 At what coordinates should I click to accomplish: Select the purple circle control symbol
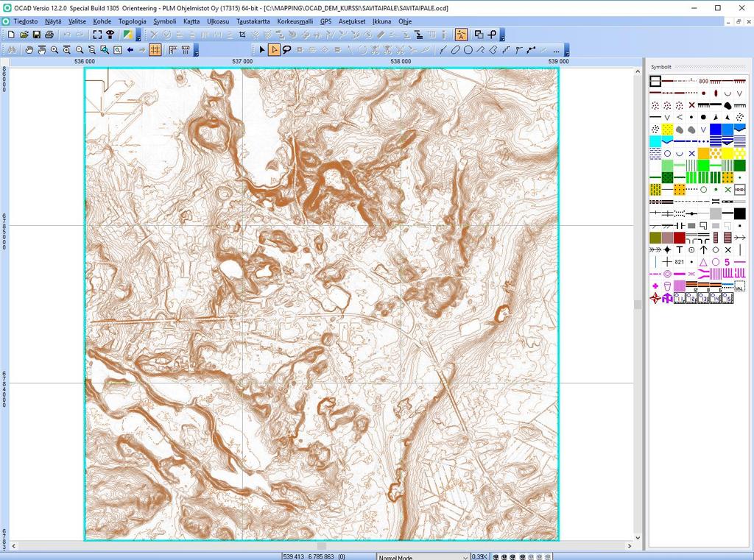(x=716, y=262)
